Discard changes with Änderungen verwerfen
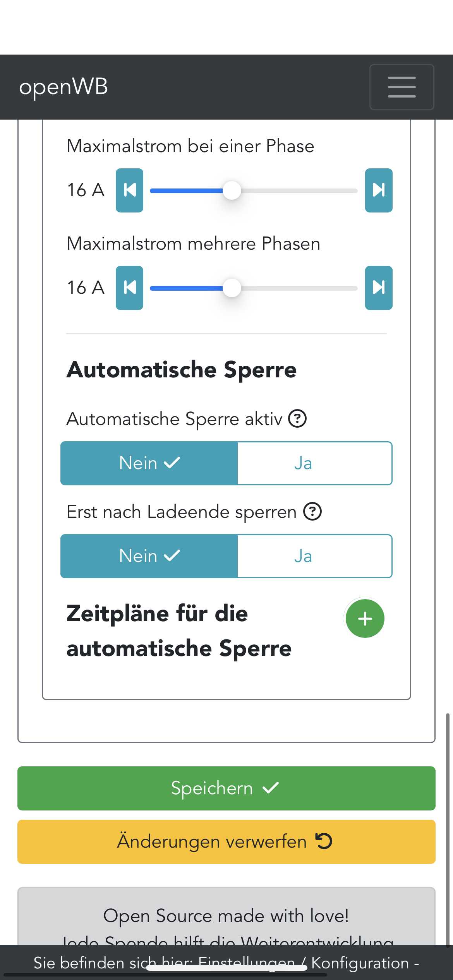This screenshot has height=980, width=453. tap(226, 842)
